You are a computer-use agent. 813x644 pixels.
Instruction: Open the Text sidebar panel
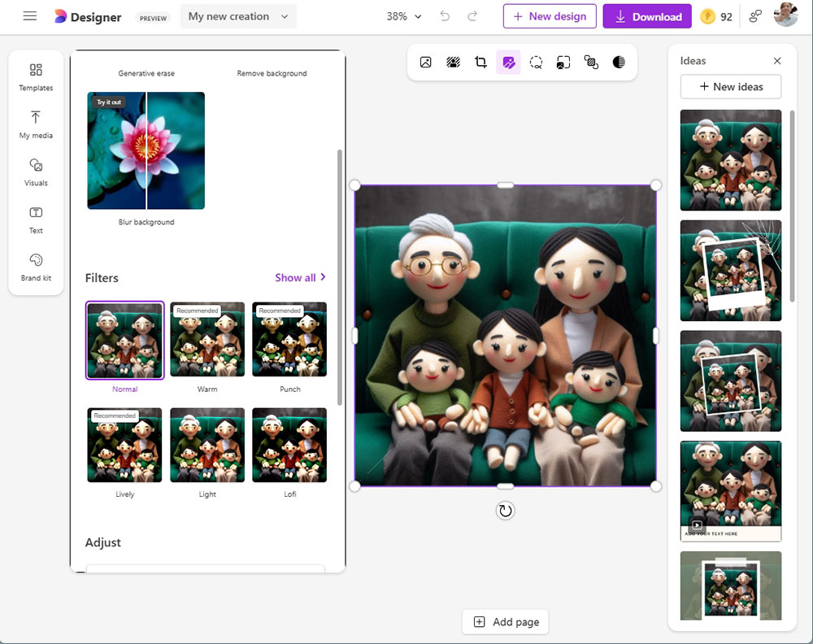(36, 220)
